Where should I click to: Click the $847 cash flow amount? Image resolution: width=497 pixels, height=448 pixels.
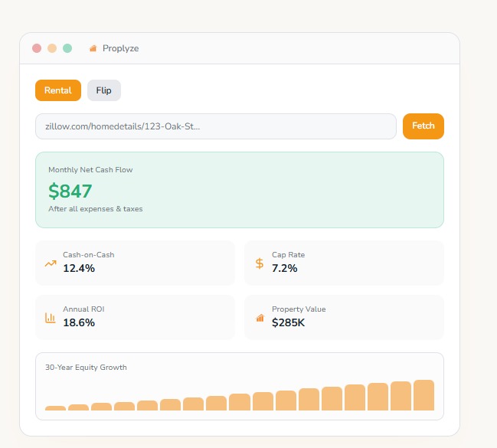coord(70,191)
